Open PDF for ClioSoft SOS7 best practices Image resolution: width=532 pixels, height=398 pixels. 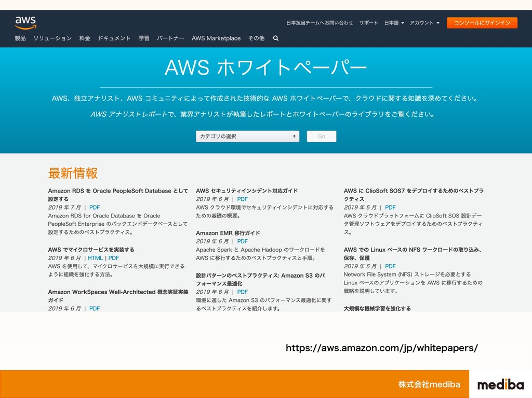(390, 208)
